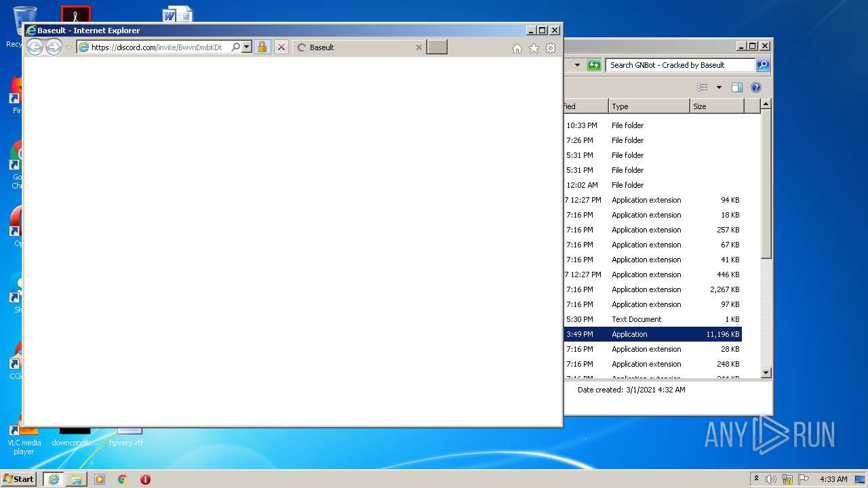Close the Baseult tab
This screenshot has width=868, height=488.
[418, 47]
